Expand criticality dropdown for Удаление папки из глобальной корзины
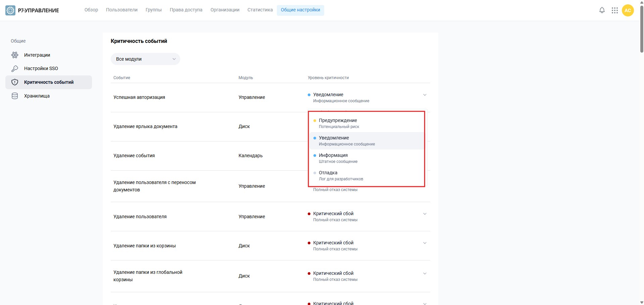This screenshot has width=644, height=305. coord(425,273)
